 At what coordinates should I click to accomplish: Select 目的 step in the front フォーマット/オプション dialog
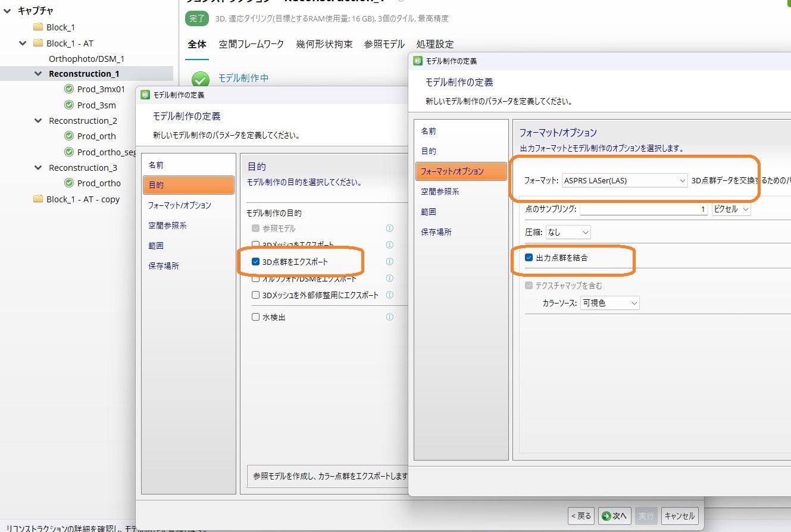point(461,151)
